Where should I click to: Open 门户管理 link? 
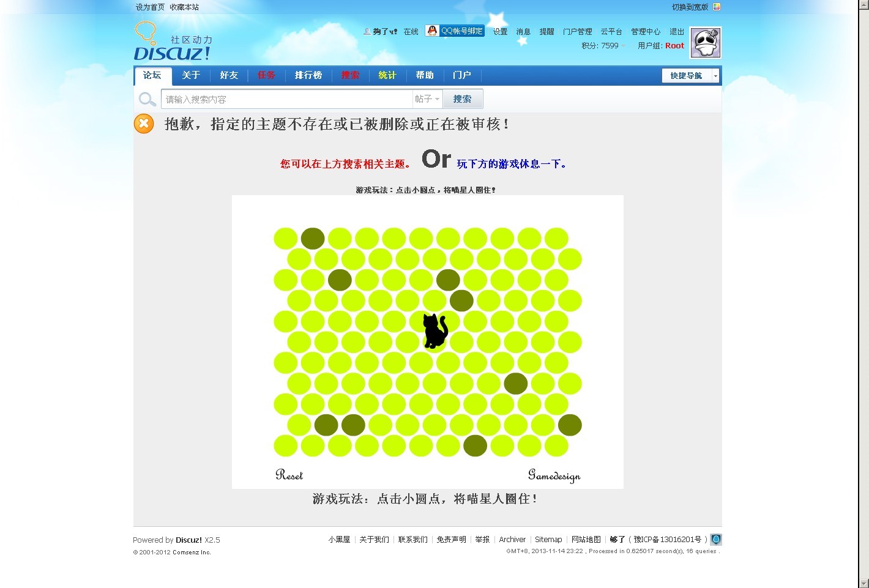[x=578, y=32]
